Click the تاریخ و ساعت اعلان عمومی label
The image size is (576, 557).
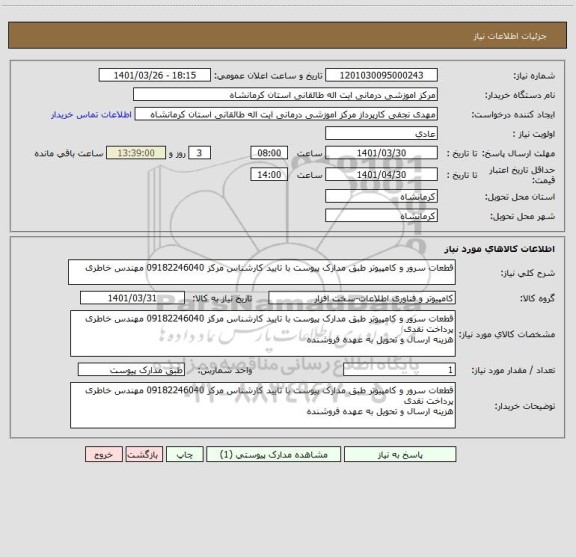(x=269, y=76)
